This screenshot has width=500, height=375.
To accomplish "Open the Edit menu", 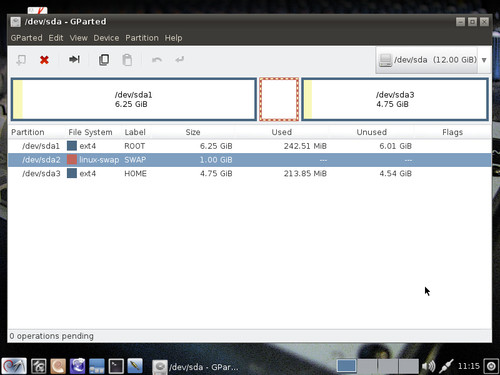I will click(x=56, y=38).
